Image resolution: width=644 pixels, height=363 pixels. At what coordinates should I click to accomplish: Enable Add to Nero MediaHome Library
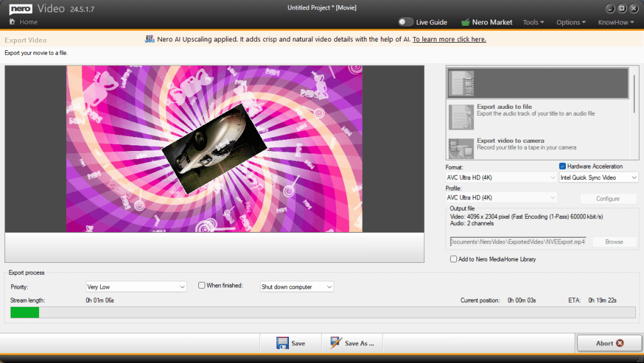pos(453,259)
